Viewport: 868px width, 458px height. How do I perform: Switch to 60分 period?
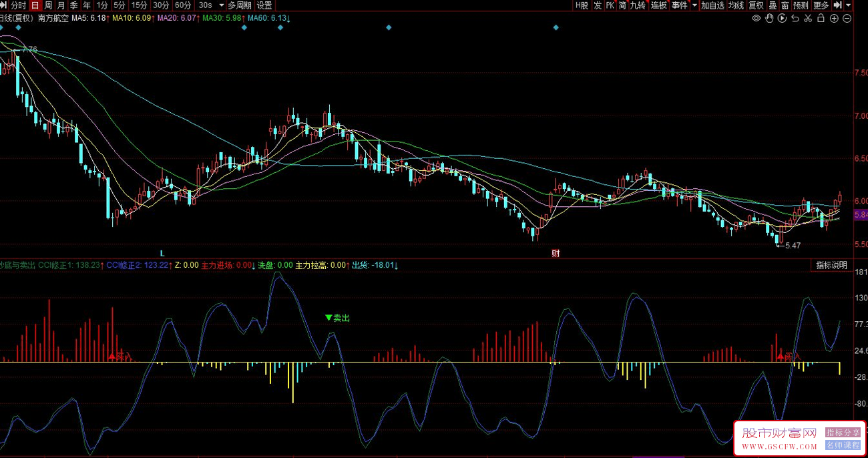[183, 5]
